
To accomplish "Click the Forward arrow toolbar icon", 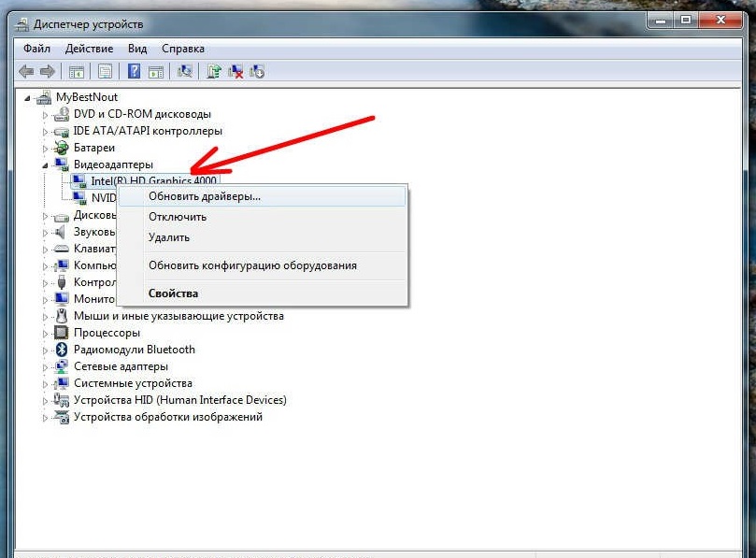I will [x=48, y=72].
